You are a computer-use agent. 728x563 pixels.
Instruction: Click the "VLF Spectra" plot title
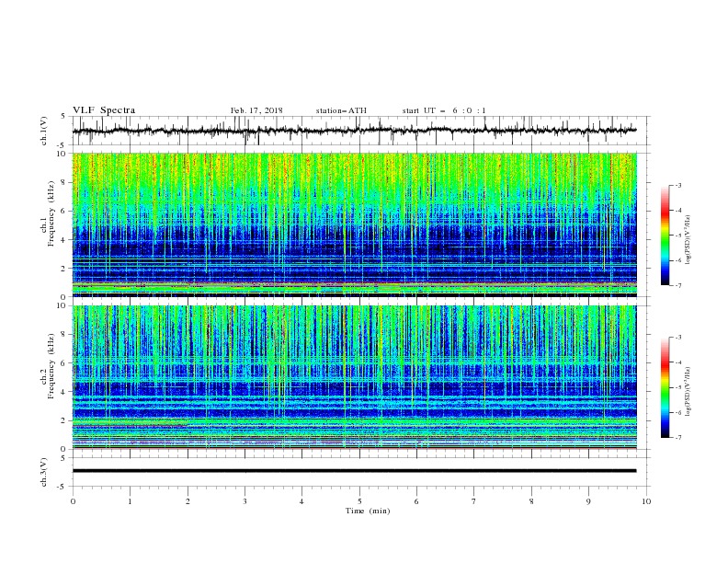coord(104,110)
